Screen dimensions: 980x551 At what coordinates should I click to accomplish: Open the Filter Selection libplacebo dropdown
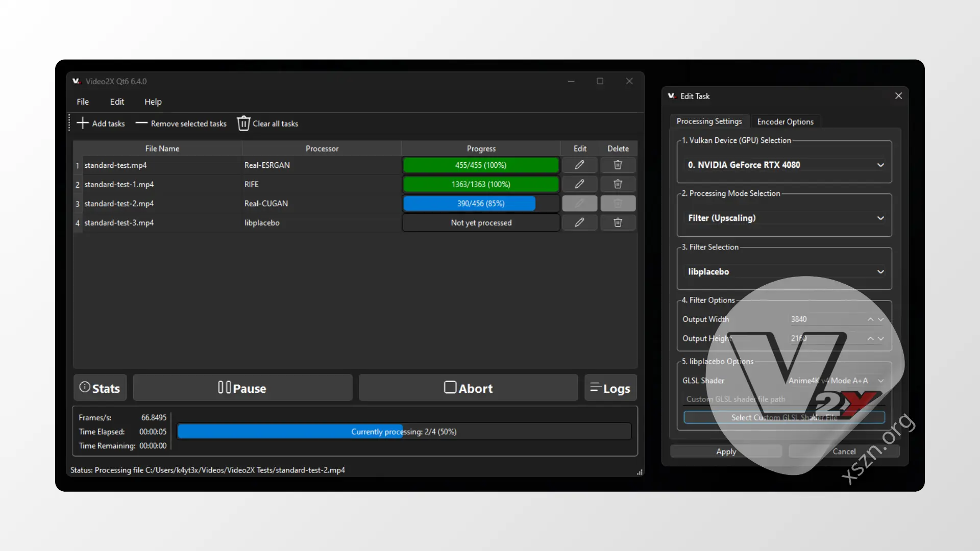point(784,271)
